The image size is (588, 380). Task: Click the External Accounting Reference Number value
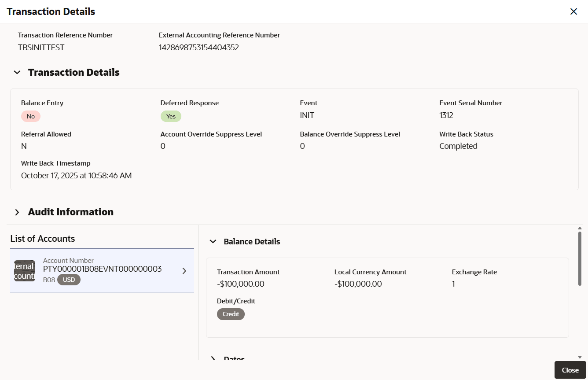pos(199,48)
